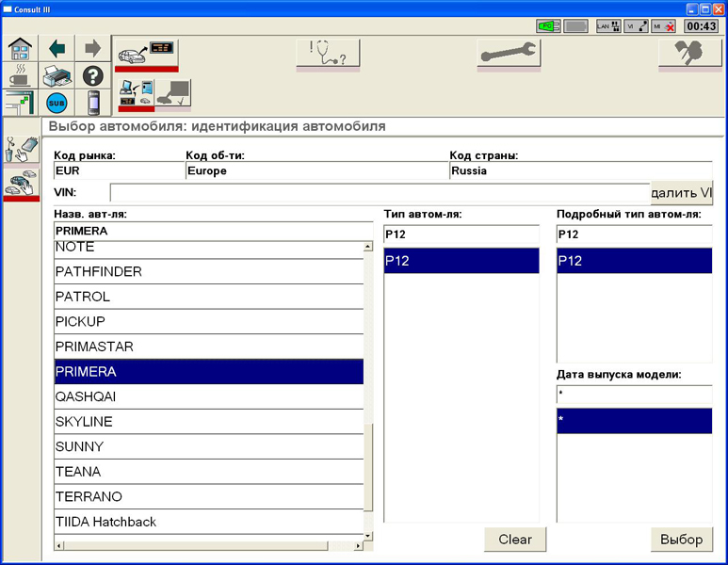
Task: Maximize the Consult III window
Action: tap(705, 8)
